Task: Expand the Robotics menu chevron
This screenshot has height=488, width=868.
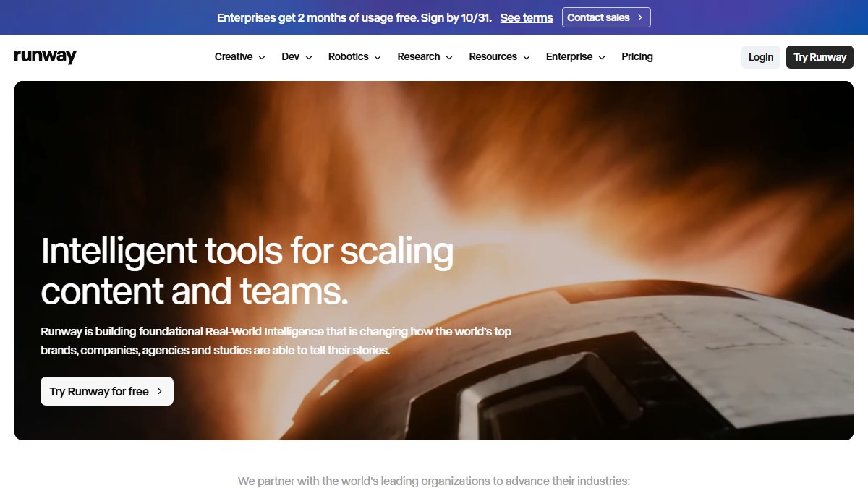Action: tap(378, 58)
